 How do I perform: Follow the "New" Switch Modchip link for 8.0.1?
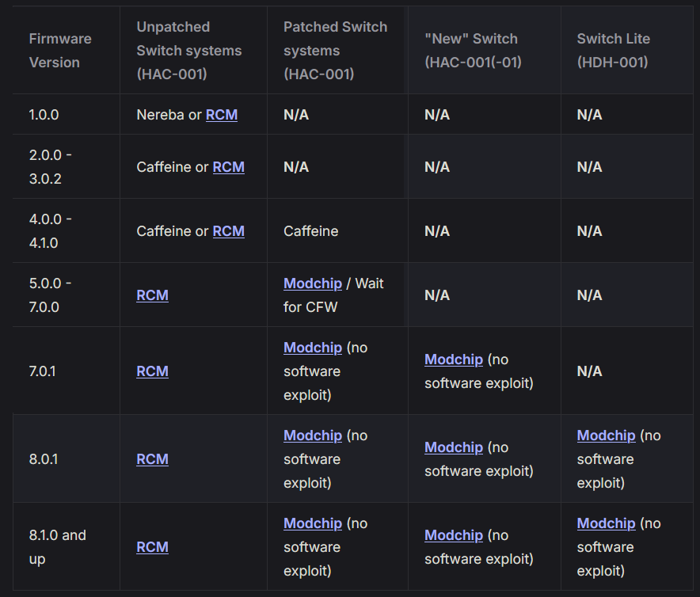tap(454, 447)
